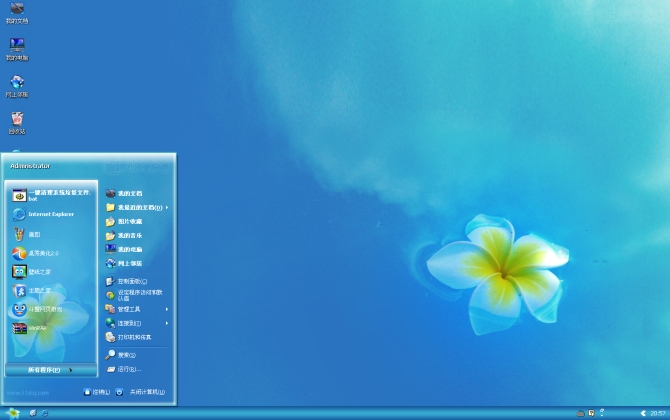Open My Computer in Start menu right column
670x420 pixels.
[x=124, y=249]
